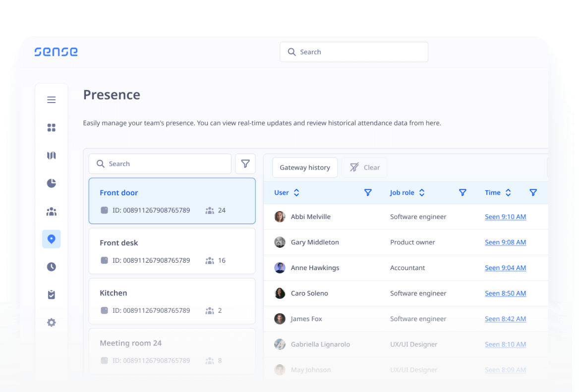Viewport: 579px width, 392px height.
Task: Open Abbi Melville's Seen 9:10 AM link
Action: point(505,217)
